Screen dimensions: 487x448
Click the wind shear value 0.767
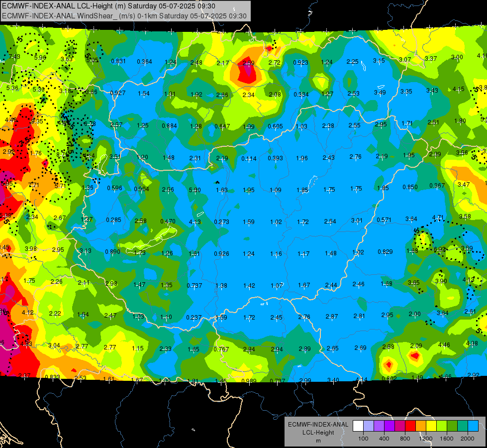click(221, 349)
